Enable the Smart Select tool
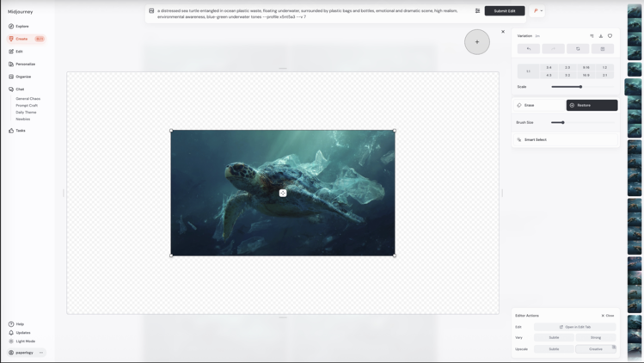 (565, 139)
